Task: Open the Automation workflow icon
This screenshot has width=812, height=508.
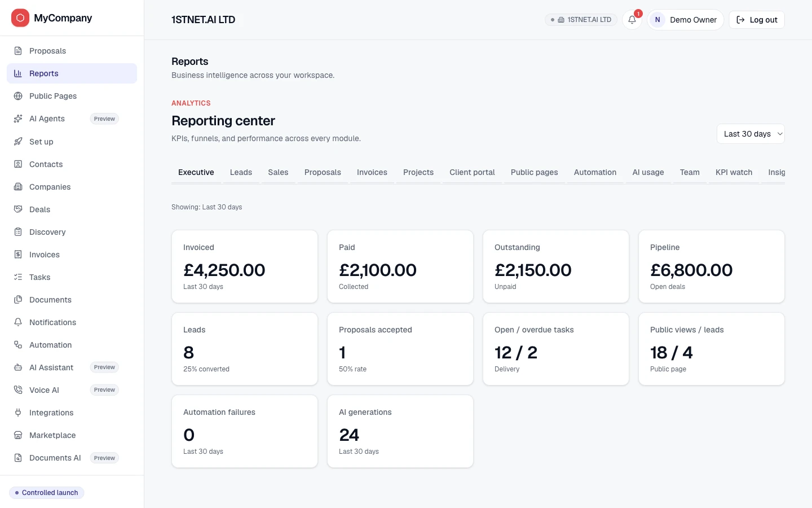Action: (18, 345)
